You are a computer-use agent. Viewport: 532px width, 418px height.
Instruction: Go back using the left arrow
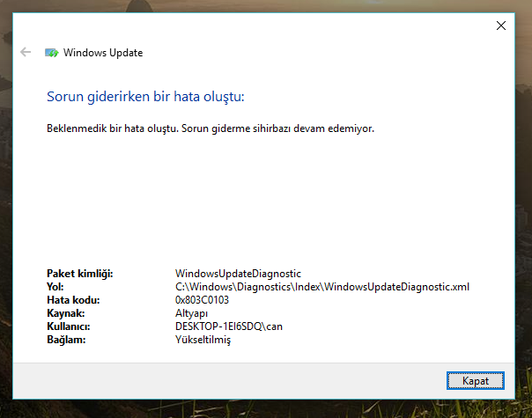(26, 52)
